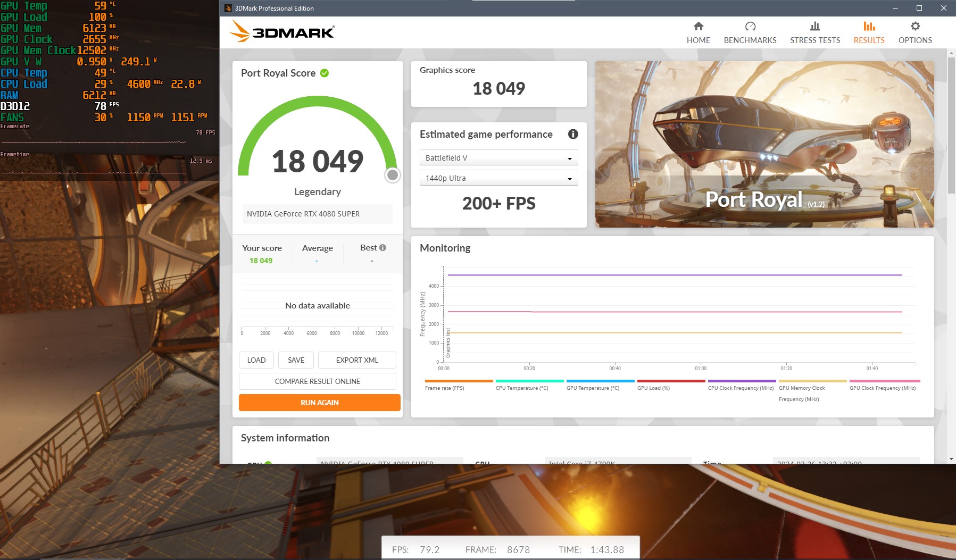Click the D3D12 FPS row in the overlay
Image resolution: width=956 pixels, height=560 pixels.
pos(60,106)
